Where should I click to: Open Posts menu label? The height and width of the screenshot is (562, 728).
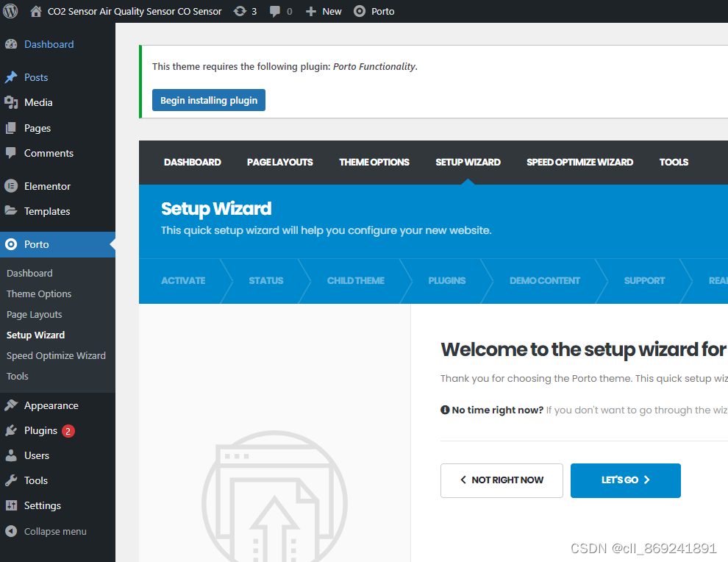[x=36, y=77]
